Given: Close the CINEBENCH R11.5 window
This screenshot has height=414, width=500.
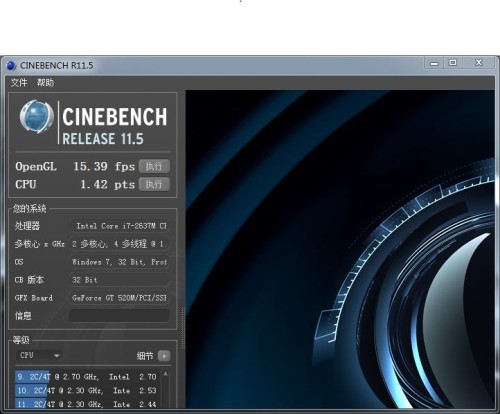Looking at the screenshot, I should point(479,63).
